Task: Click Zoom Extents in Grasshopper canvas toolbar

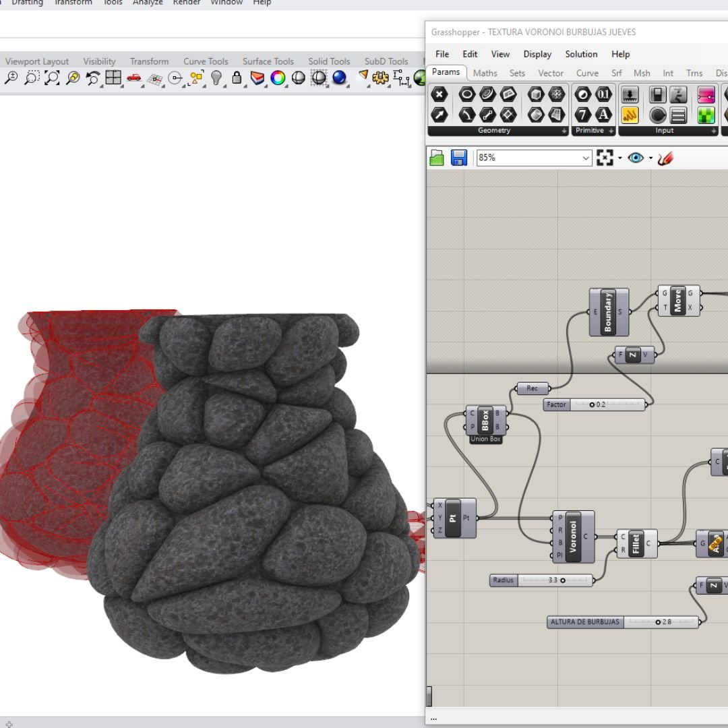Action: [x=605, y=158]
